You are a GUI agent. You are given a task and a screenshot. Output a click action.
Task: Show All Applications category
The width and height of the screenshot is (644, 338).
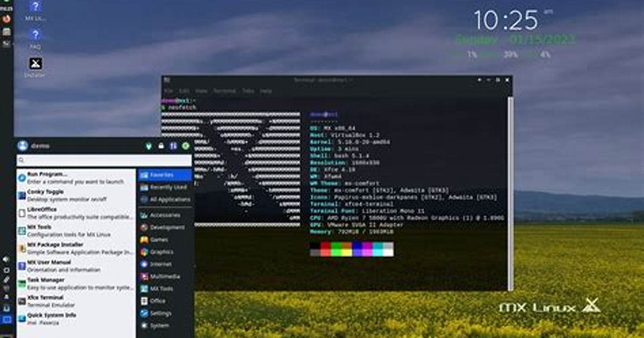(x=165, y=200)
